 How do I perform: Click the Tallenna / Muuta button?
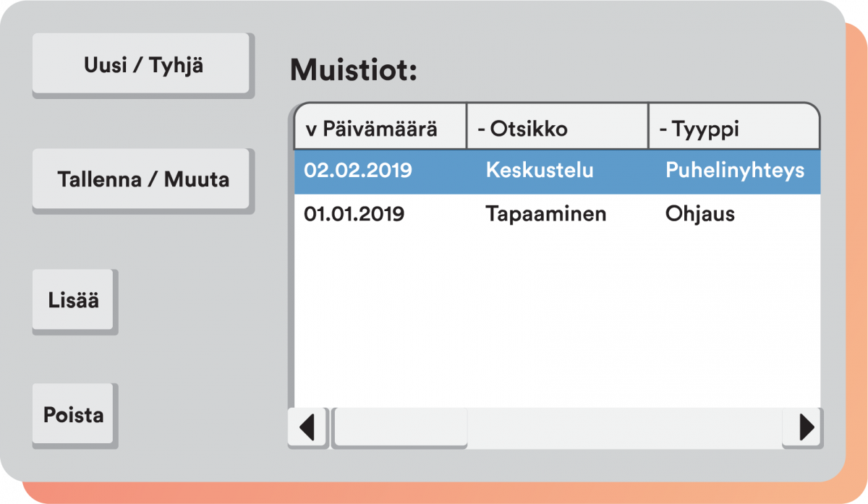[x=141, y=179]
